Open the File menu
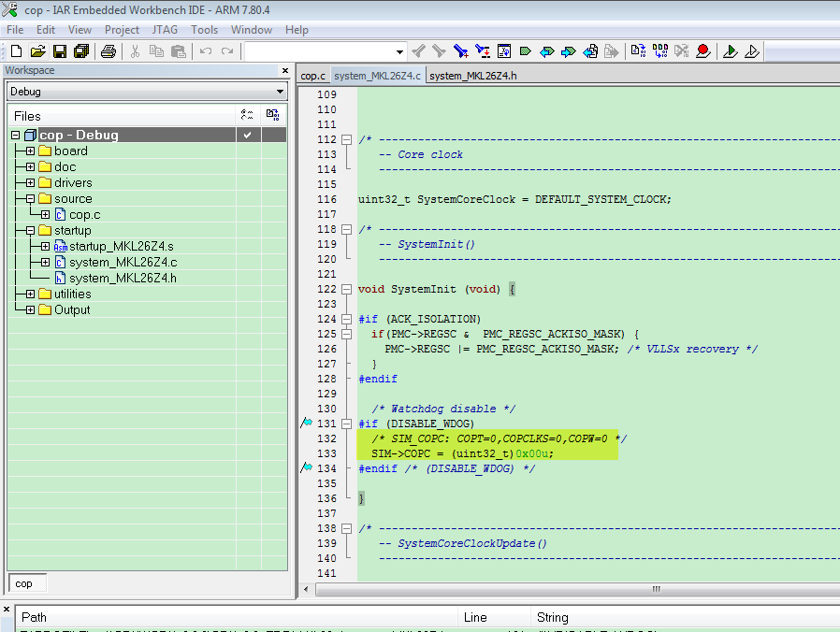This screenshot has width=840, height=632. [14, 30]
